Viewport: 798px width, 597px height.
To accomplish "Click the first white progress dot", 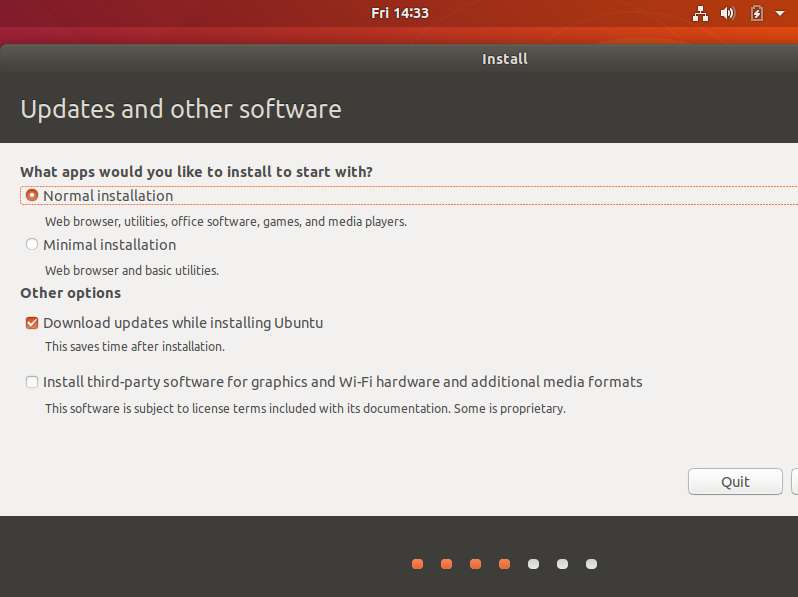I will [x=533, y=564].
